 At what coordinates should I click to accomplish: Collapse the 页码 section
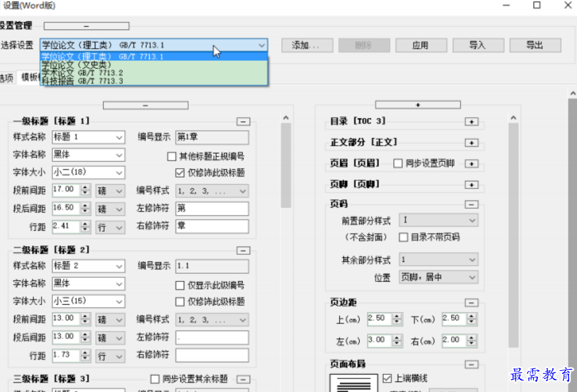[x=471, y=204]
